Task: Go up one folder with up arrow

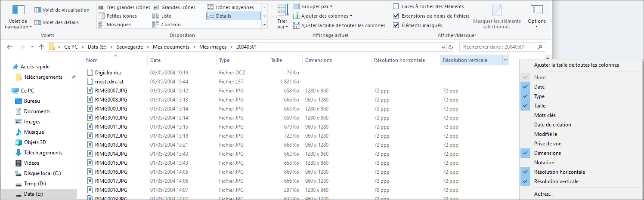Action: pos(41,47)
